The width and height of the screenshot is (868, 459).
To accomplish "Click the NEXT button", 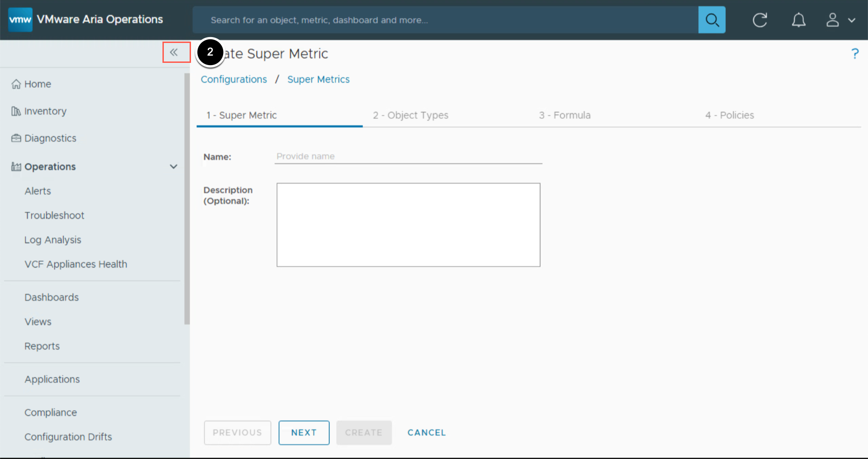I will pyautogui.click(x=304, y=433).
